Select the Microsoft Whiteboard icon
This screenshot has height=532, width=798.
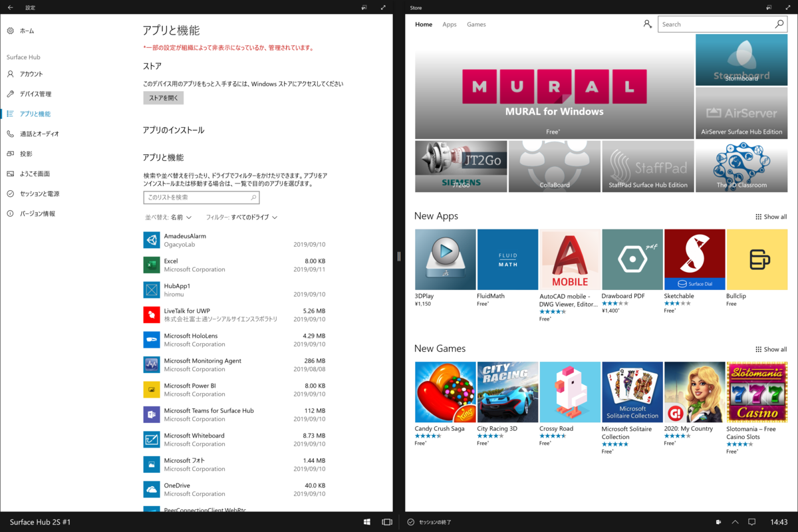152,440
